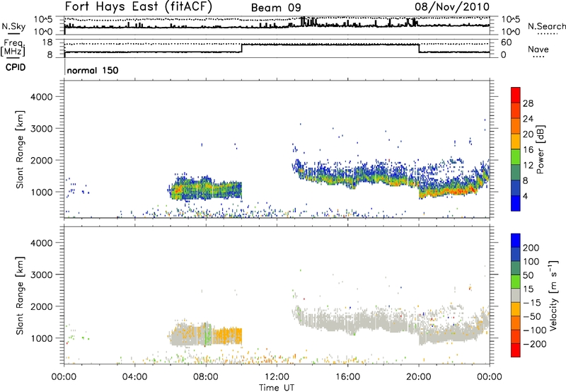The width and height of the screenshot is (566, 392).
Task: Click the '08:00' time axis tick label
Action: point(206,377)
